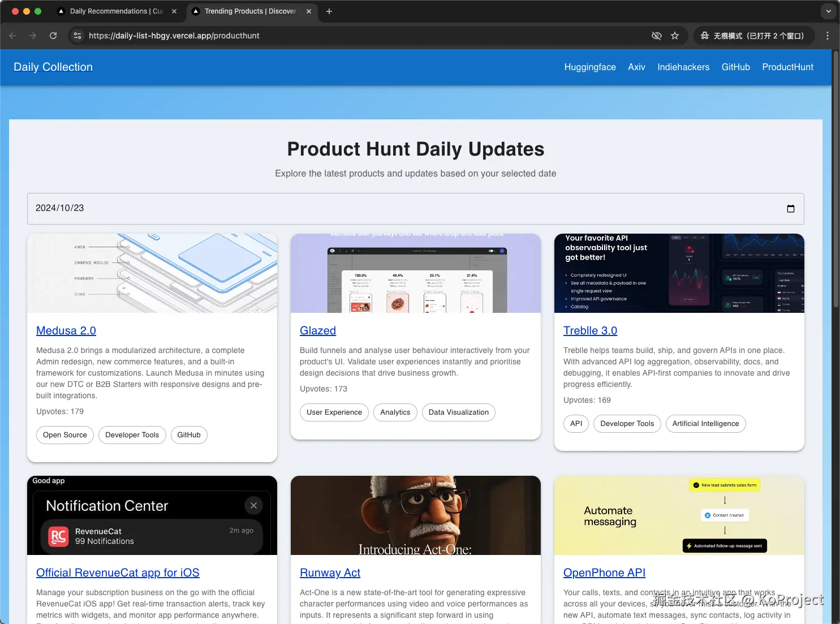This screenshot has width=840, height=624.
Task: Open the Official RevenueCat app for iOS link
Action: 118,573
